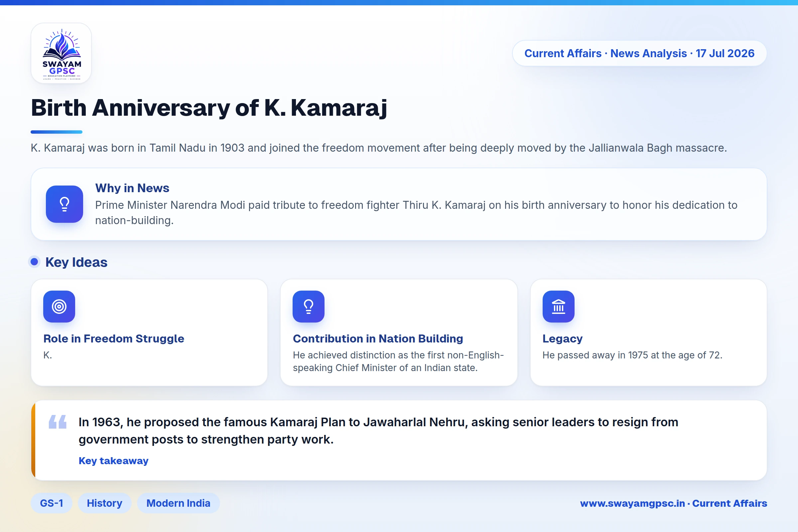
Task: Click the lightbulb icon above Contribution in Nation Building
Action: [x=309, y=306]
